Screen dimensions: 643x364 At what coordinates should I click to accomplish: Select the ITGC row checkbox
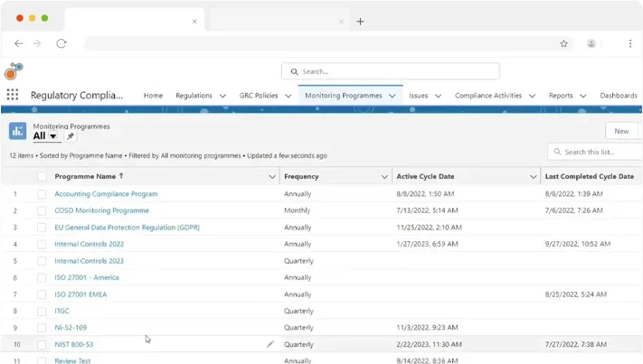[x=42, y=311]
